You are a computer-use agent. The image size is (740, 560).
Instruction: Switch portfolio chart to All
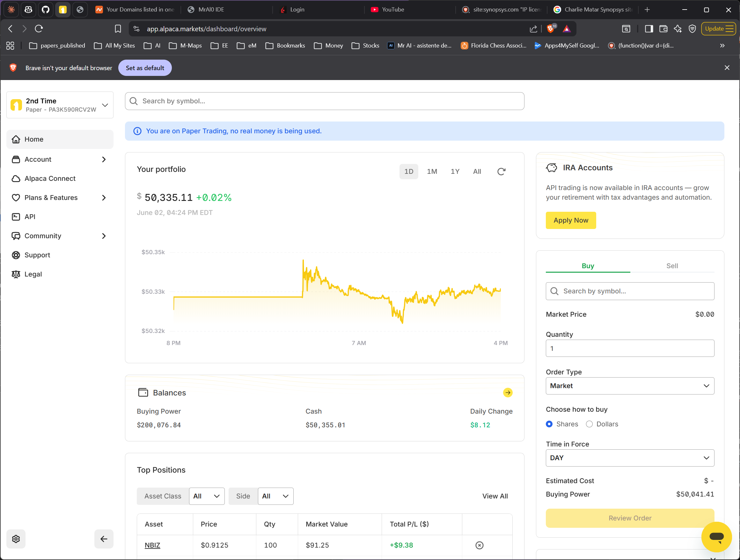click(x=477, y=172)
